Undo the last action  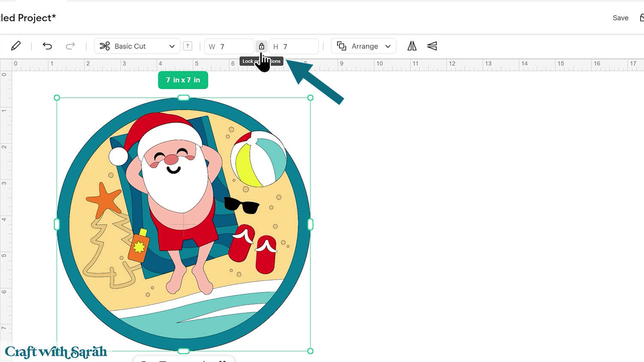[x=48, y=46]
